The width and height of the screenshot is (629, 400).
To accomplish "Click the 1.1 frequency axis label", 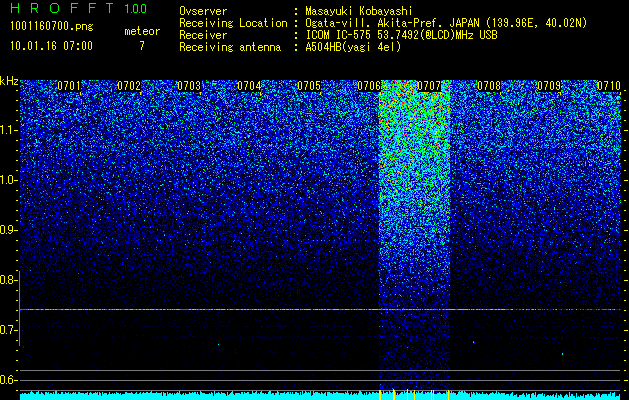I will (8, 130).
